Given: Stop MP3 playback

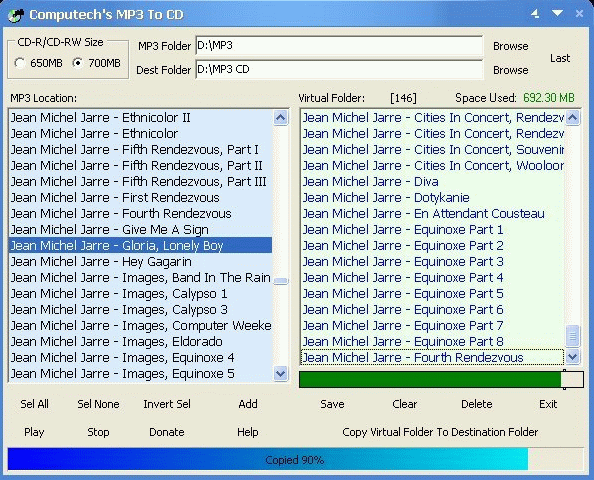Looking at the screenshot, I should 98,432.
